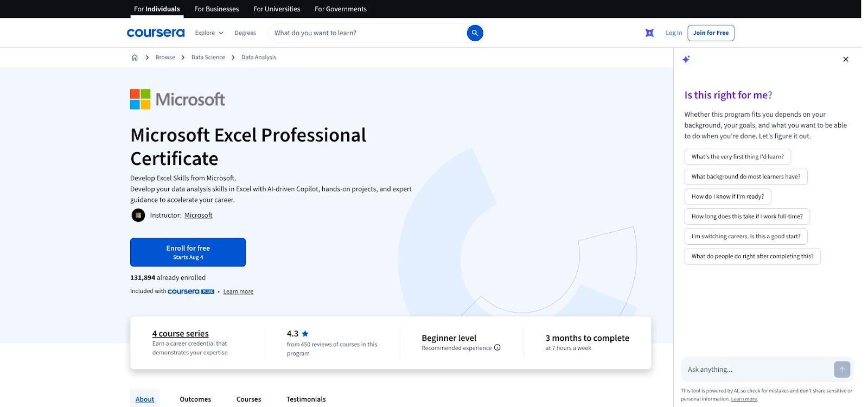This screenshot has width=868, height=407.
Task: Click the instructor's Microsoft avatar
Action: (138, 215)
